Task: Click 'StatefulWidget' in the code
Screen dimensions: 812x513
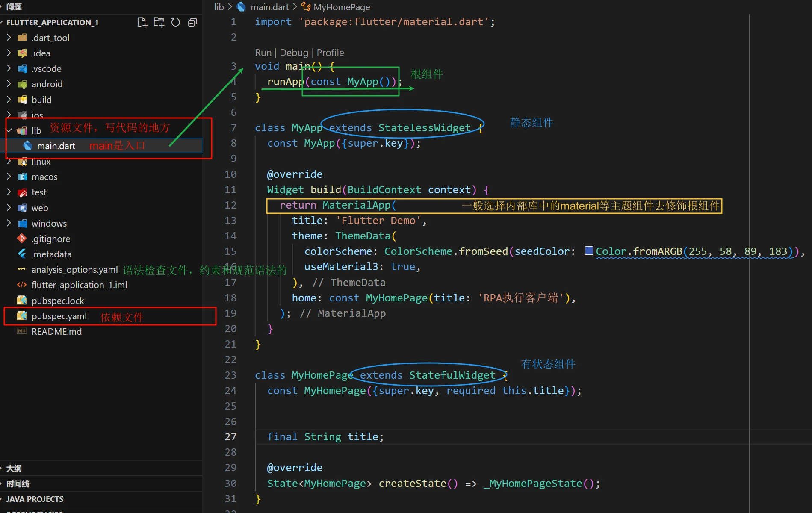Action: tap(452, 375)
